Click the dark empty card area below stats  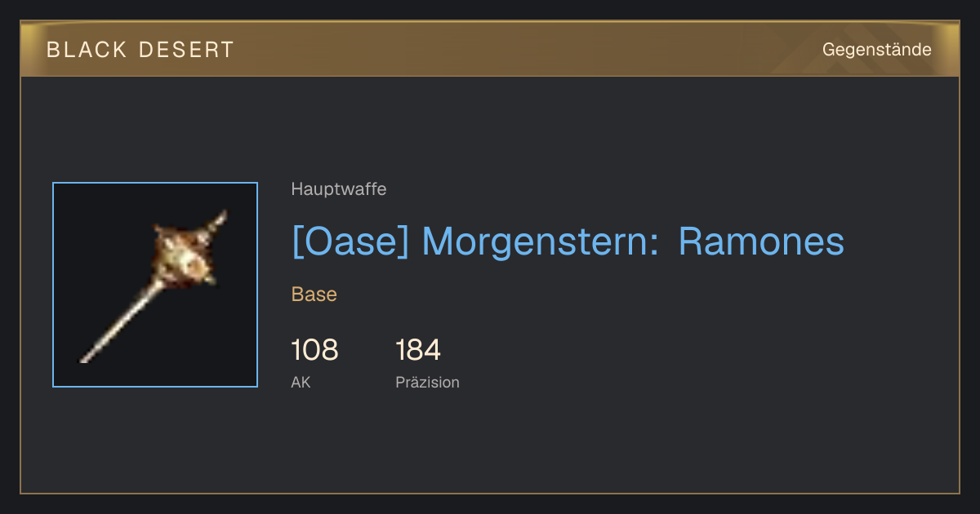pyautogui.click(x=490, y=445)
